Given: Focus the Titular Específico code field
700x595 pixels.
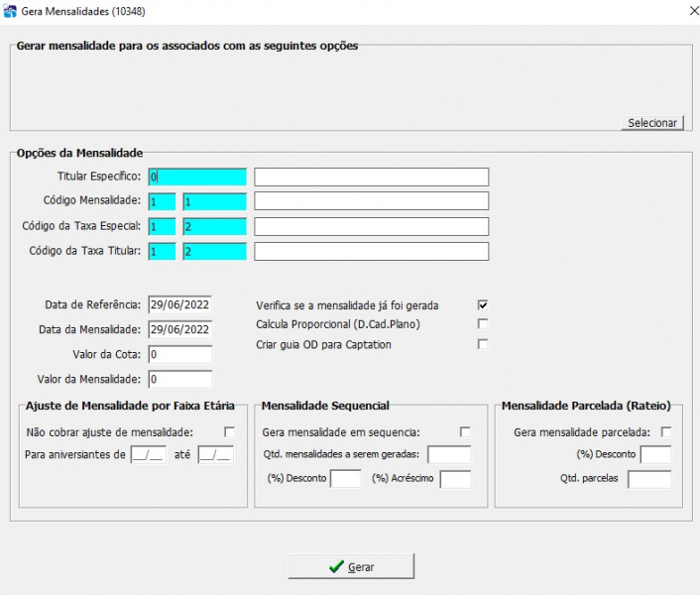Looking at the screenshot, I should (197, 177).
